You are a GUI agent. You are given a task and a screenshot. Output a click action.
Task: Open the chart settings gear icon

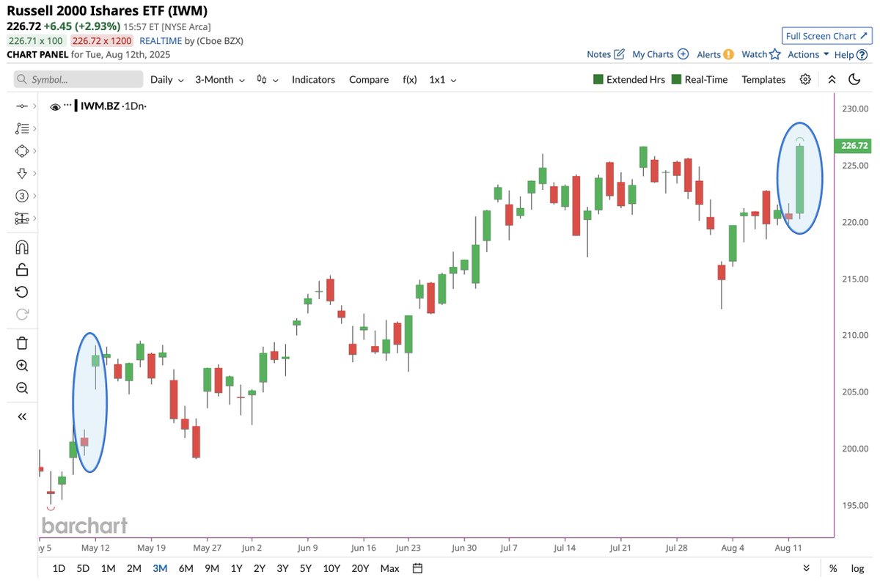(805, 79)
